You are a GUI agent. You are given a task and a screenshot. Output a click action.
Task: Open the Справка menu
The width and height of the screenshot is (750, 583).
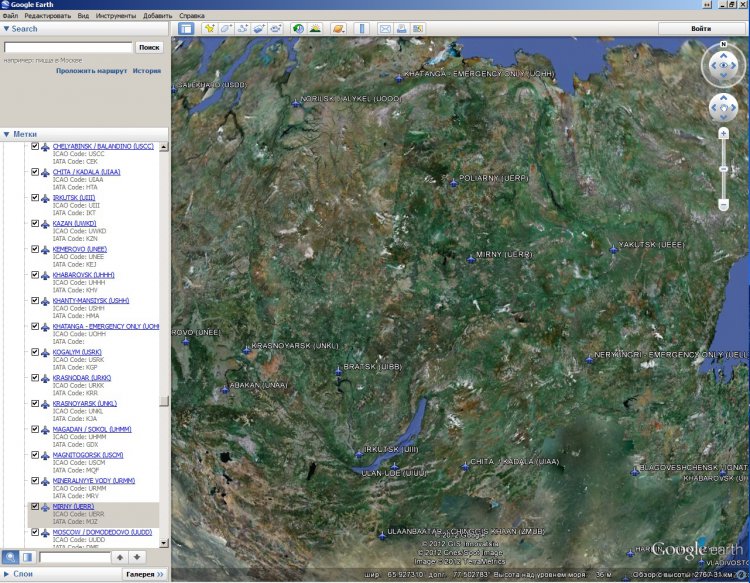point(192,16)
